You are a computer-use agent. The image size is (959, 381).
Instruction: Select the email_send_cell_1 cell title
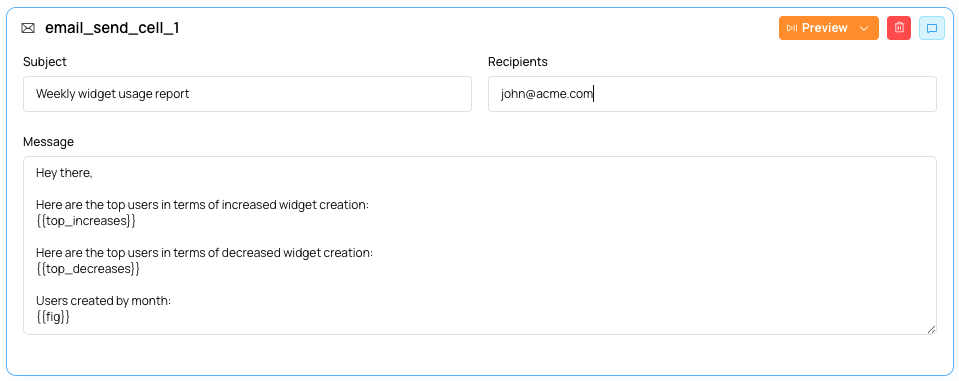pyautogui.click(x=112, y=28)
